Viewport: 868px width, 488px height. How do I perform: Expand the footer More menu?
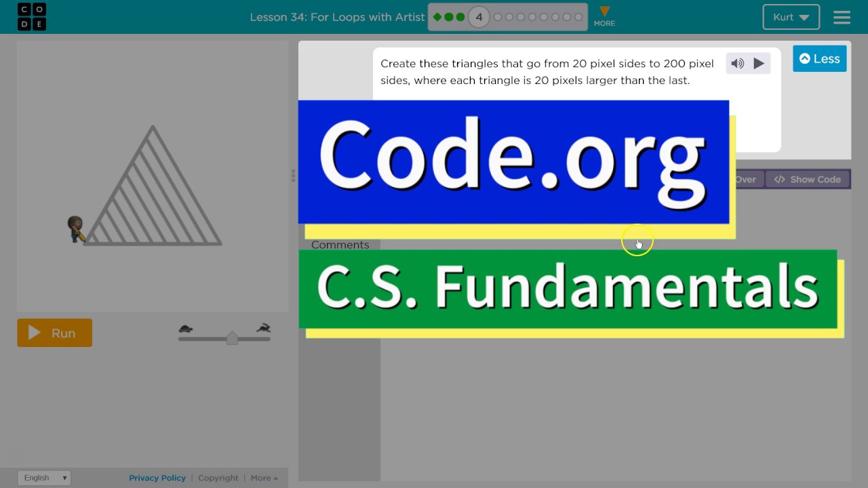coord(264,478)
